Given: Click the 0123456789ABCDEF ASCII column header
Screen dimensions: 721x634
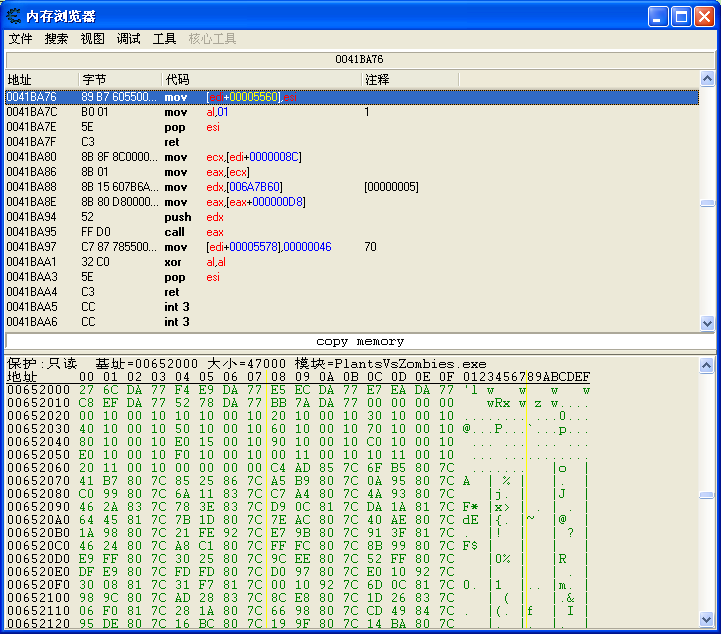Looking at the screenshot, I should point(526,377).
